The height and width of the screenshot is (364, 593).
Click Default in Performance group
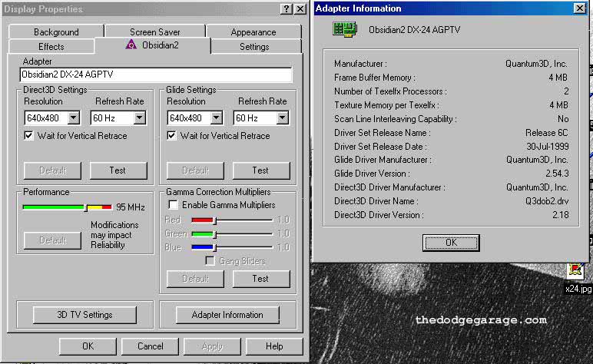tap(52, 240)
